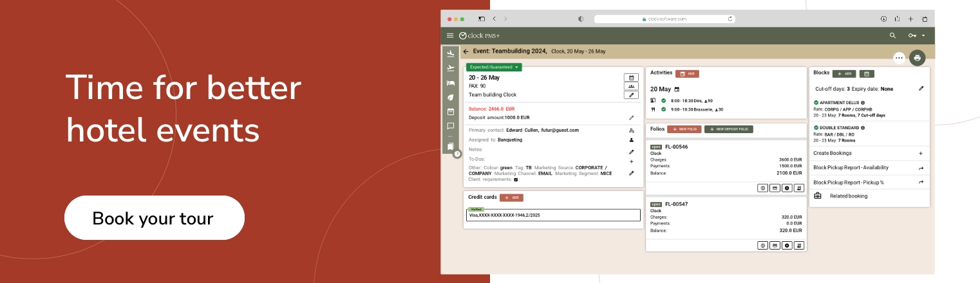The image size is (980, 283).
Task: Change primary contact person icon
Action: click(x=632, y=130)
